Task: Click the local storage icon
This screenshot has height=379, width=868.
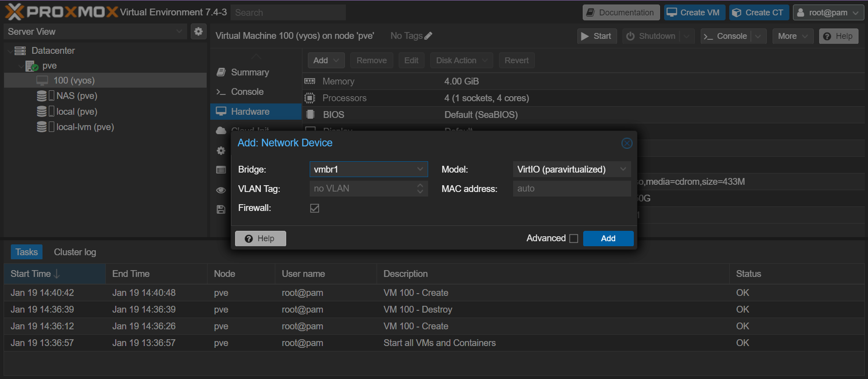Action: [42, 112]
